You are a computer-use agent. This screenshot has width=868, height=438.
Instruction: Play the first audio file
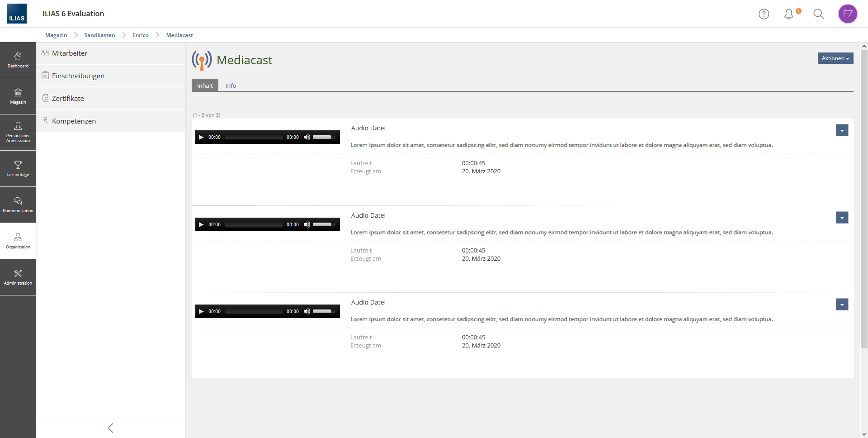coord(201,137)
